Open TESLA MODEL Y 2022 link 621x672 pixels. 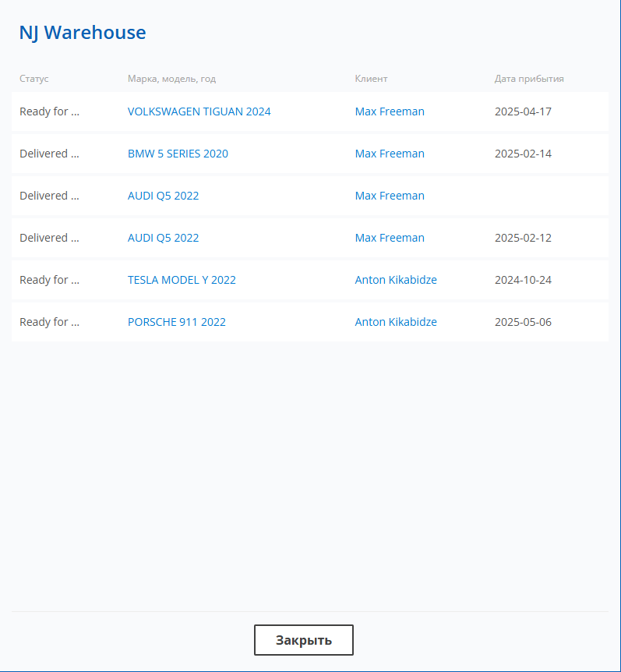tap(182, 280)
